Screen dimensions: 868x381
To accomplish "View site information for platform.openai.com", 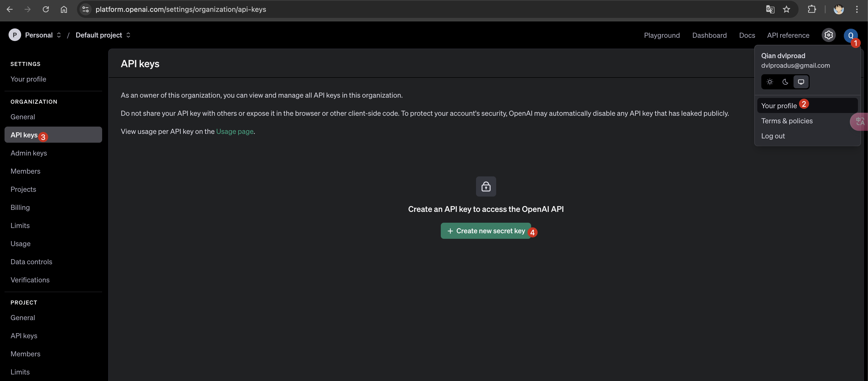I will click(86, 9).
